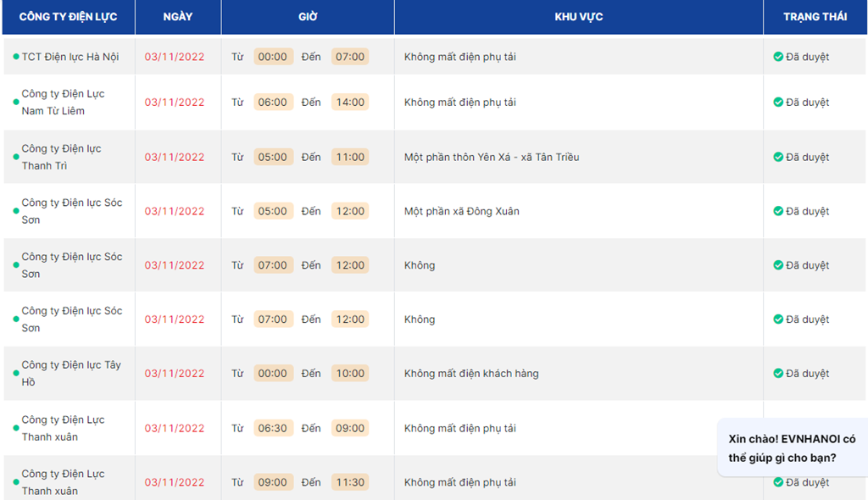Click date 03/11/2022 in the Hà Nội row
The height and width of the screenshot is (500, 868).
[x=175, y=57]
